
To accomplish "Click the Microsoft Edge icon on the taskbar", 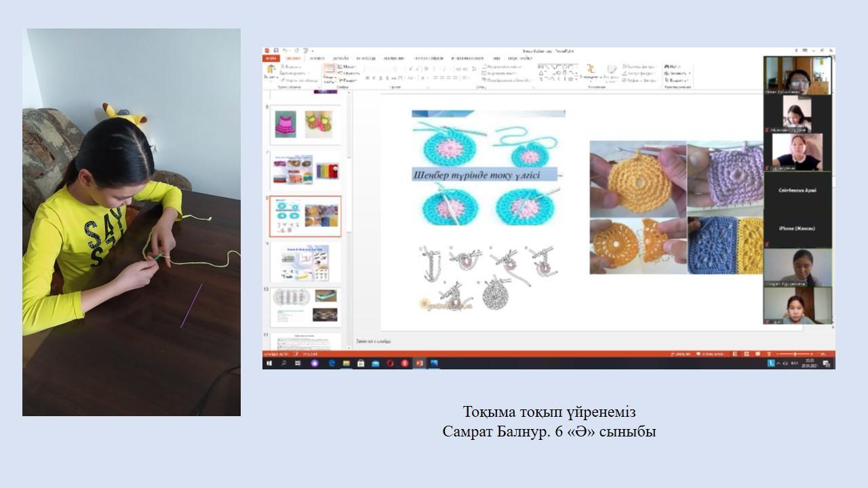I will coord(332,363).
